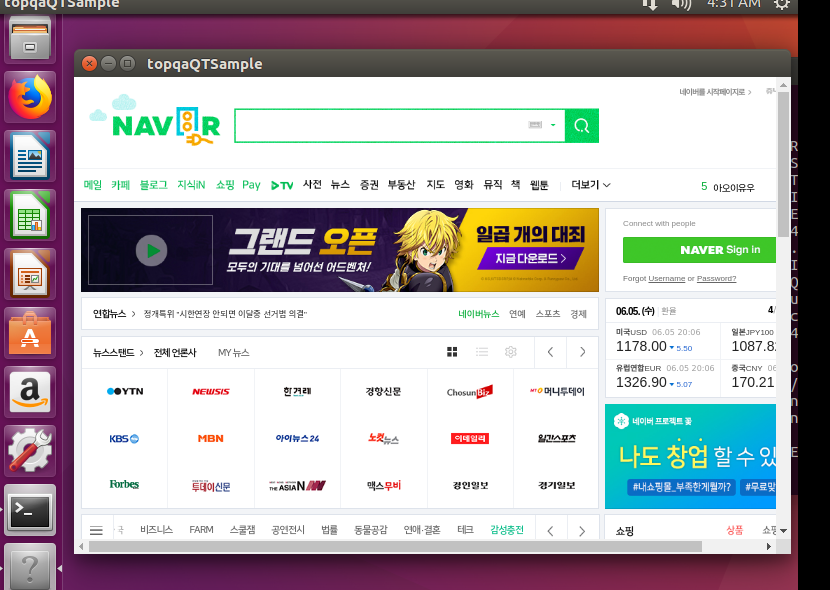Open the 연합뉴스 headline link
830x590 pixels.
point(225,314)
